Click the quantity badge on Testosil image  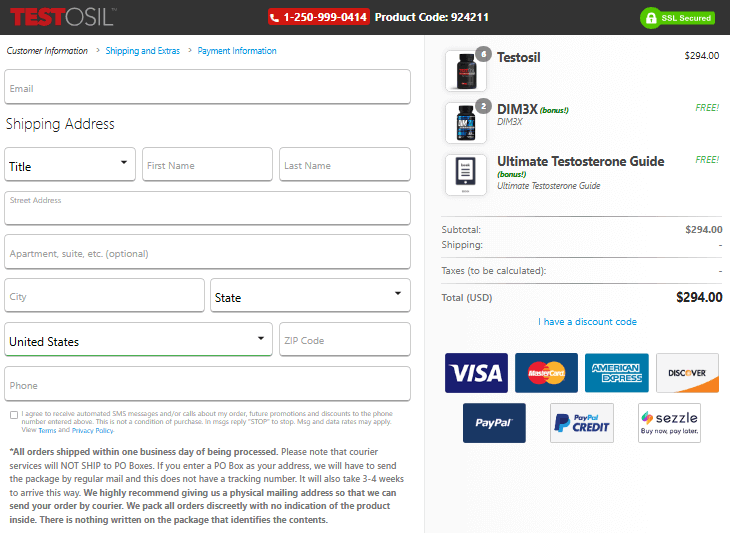point(484,54)
